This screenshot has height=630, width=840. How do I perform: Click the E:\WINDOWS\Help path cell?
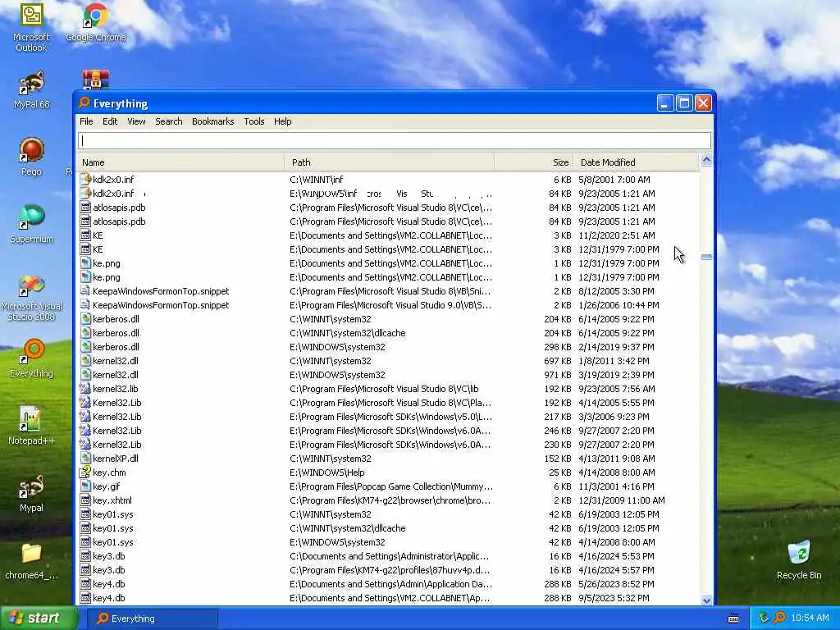[326, 472]
